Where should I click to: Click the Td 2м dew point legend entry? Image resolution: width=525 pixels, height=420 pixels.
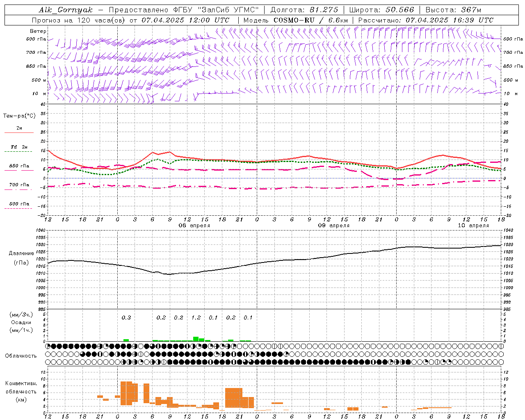click(x=19, y=147)
